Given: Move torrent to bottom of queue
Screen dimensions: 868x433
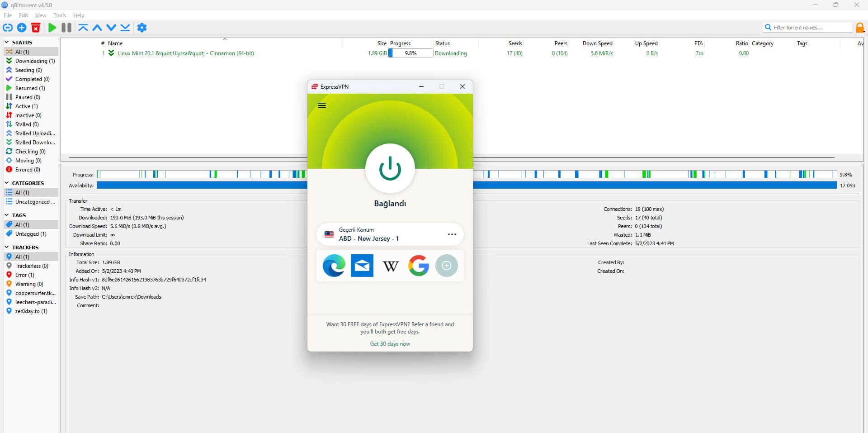Looking at the screenshot, I should click(125, 28).
